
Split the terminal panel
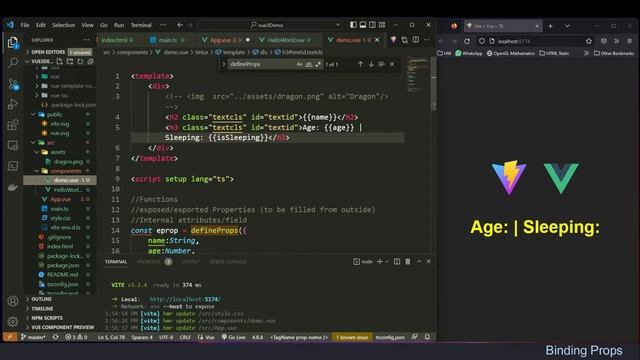[397, 261]
